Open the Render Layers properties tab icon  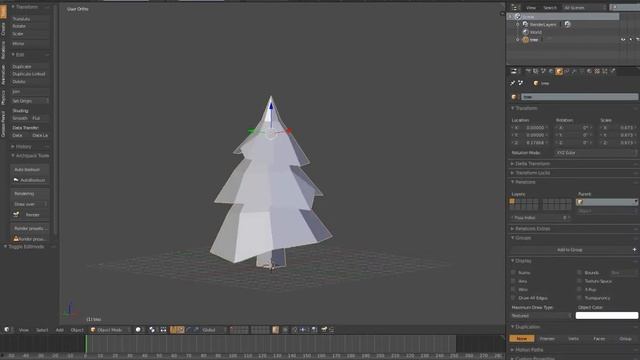coord(536,71)
